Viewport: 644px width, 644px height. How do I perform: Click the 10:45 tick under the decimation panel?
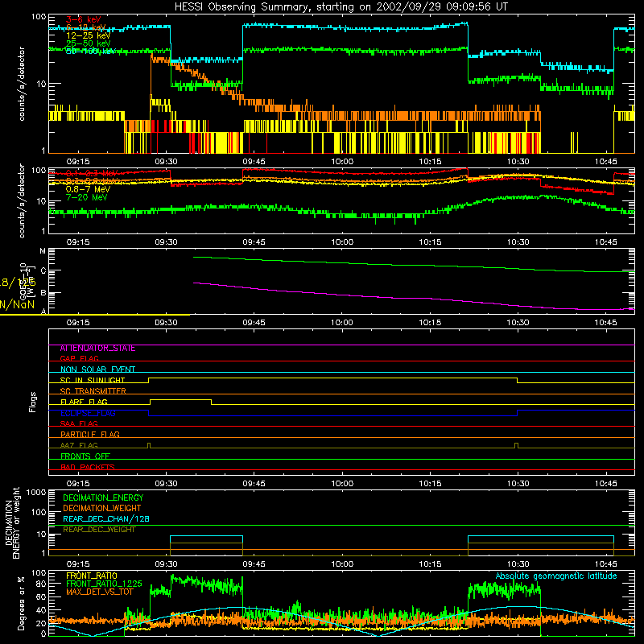pyautogui.click(x=605, y=564)
